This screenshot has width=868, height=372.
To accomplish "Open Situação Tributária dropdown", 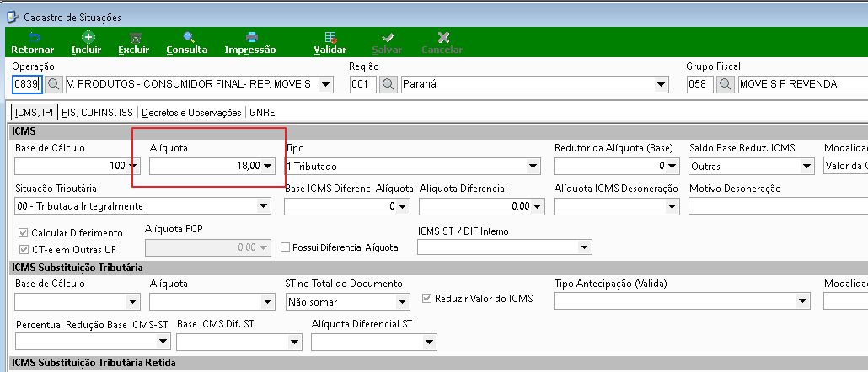I will tap(264, 206).
